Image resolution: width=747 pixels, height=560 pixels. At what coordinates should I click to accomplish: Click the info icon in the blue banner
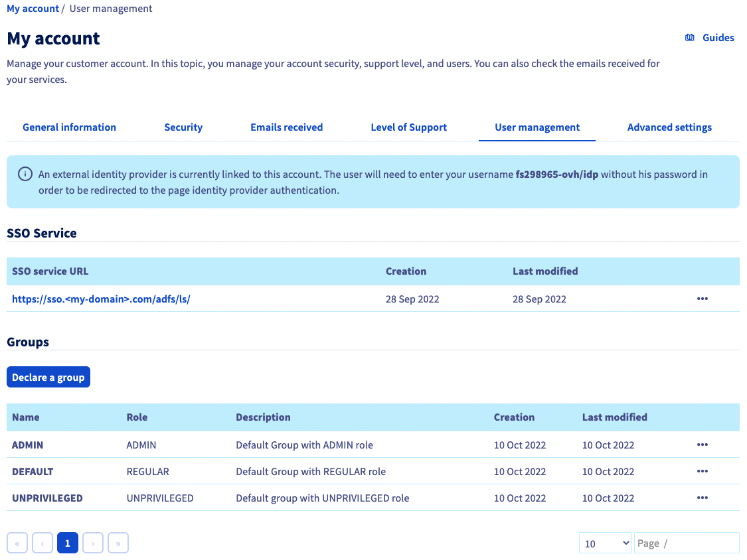tap(25, 175)
